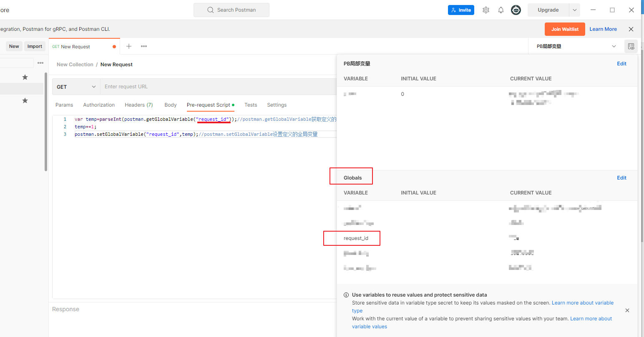644x337 pixels.
Task: Click the New button
Action: [14, 46]
